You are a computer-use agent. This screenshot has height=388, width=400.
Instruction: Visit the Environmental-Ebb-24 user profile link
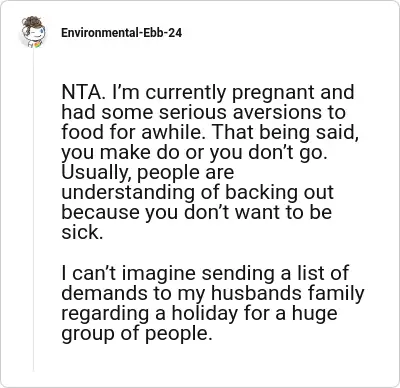click(122, 33)
